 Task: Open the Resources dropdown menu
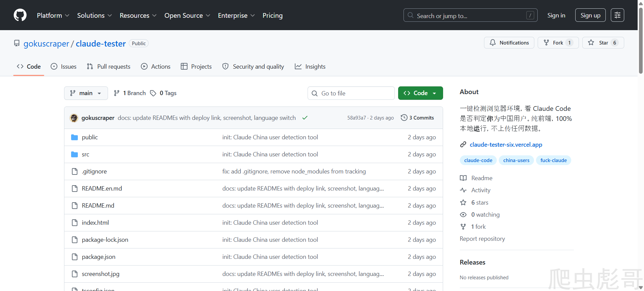click(138, 15)
